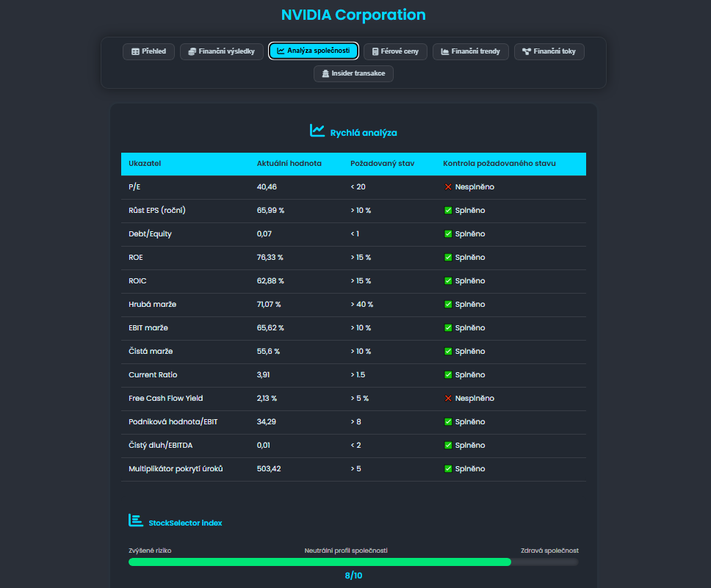The image size is (711, 588).
Task: Click the StockSelector Index heading text
Action: pyautogui.click(x=185, y=523)
